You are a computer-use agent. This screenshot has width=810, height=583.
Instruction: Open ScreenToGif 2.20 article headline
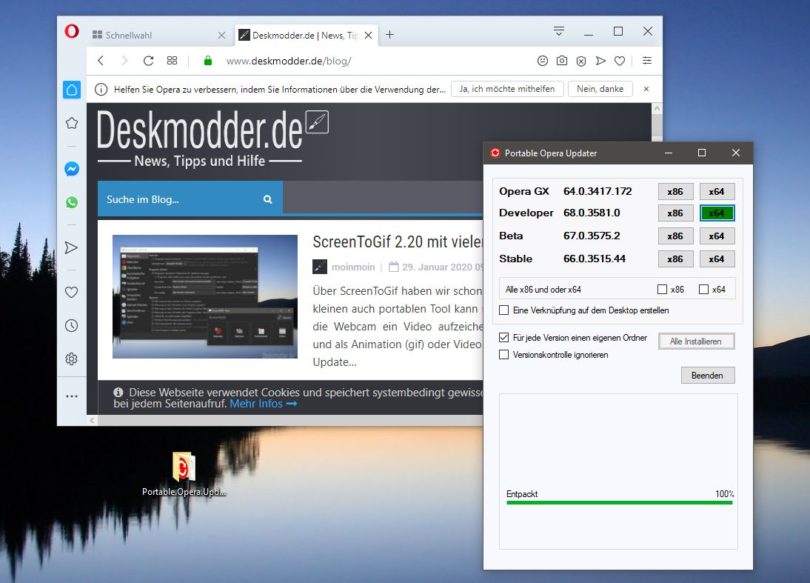tap(398, 242)
